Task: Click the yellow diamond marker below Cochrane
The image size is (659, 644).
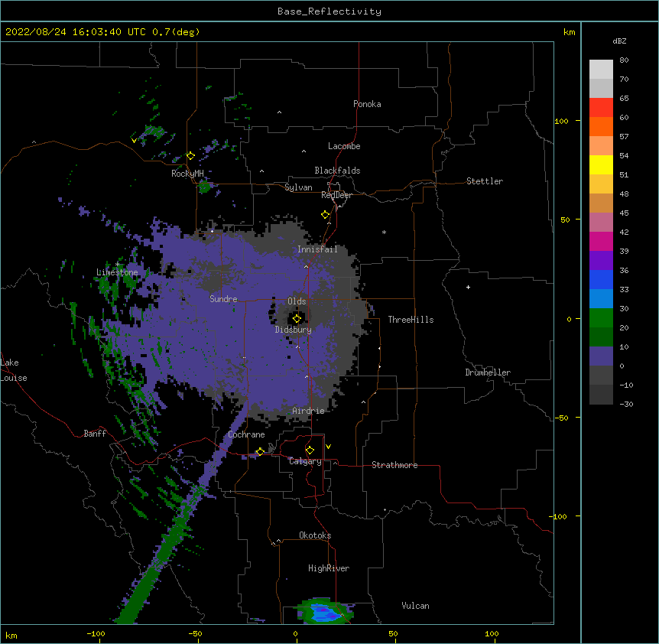Action: point(260,451)
